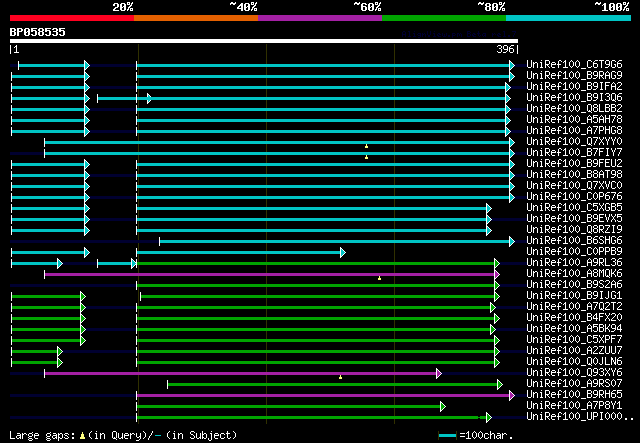The height and width of the screenshot is (443, 640).
Task: Click the long cyan bar of Q7XYY0
Action: tap(277, 142)
